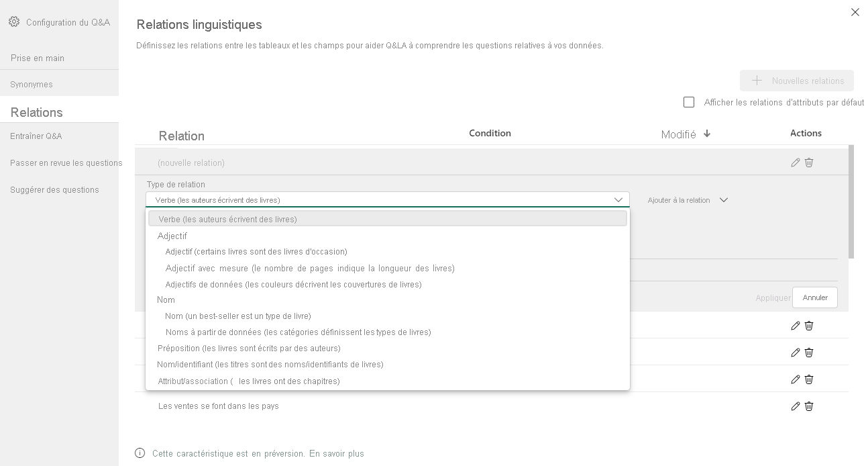The width and height of the screenshot is (868, 466).
Task: Select 'Verbe (les auteurs écrivent des livres)' option in list
Action: tap(388, 219)
